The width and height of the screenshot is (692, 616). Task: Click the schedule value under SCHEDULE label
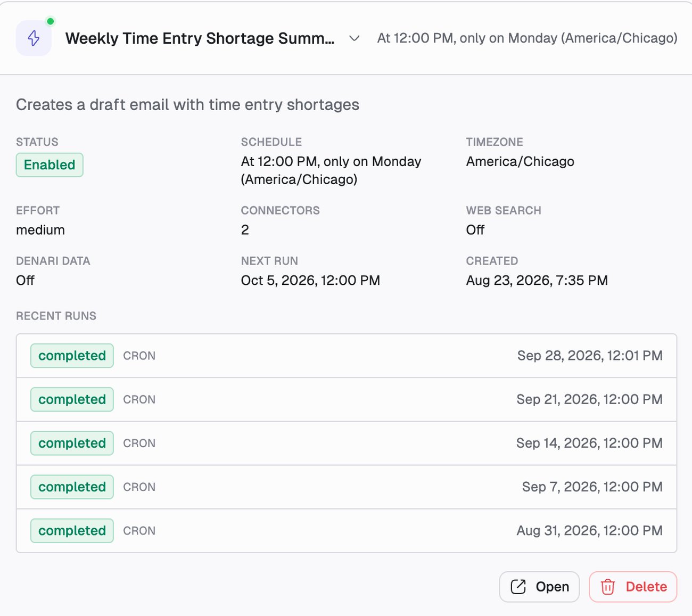[x=331, y=170]
